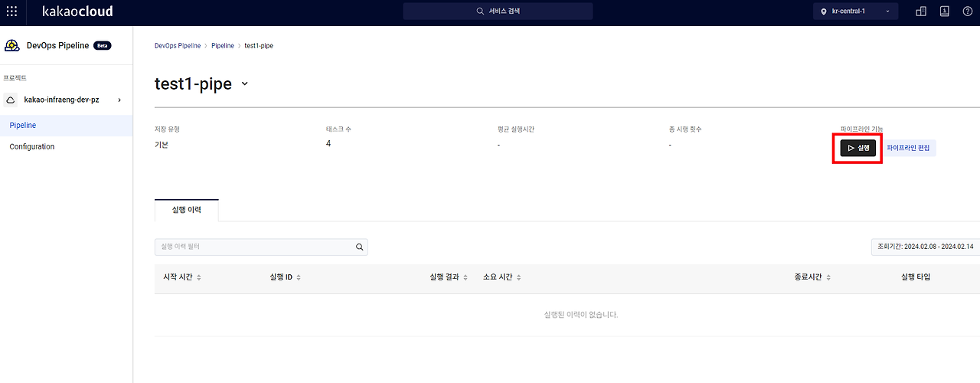Click the 태스크 수 value 4
The width and height of the screenshot is (980, 383).
click(328, 144)
